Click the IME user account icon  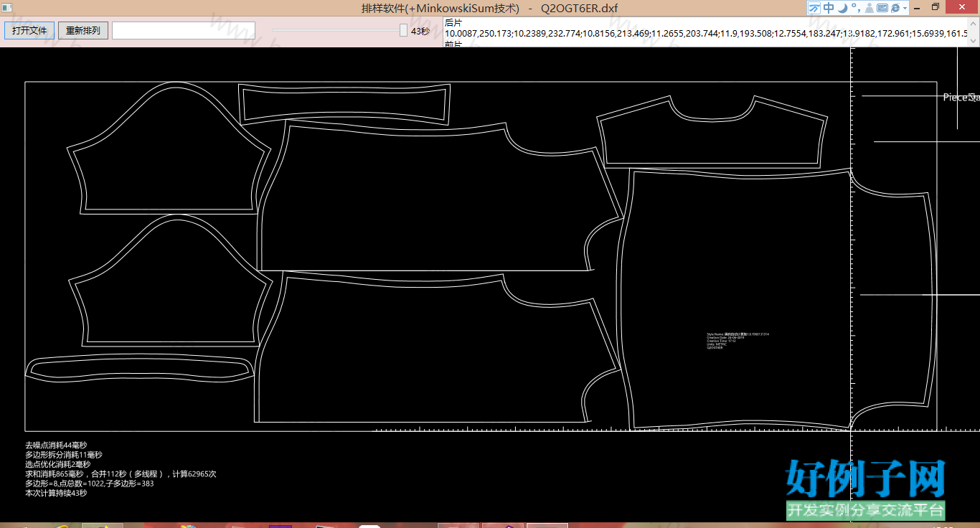[x=869, y=8]
